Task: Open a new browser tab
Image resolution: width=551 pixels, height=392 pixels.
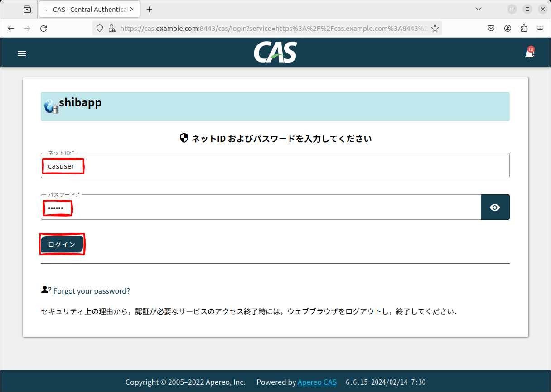Action: tap(150, 9)
